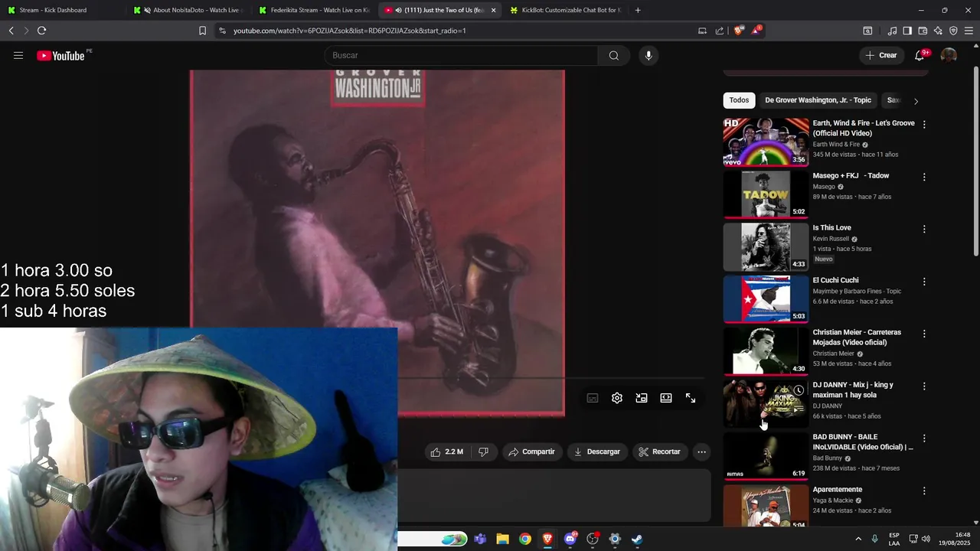Open the Brave Rewards triangle icon
This screenshot has height=551, width=980.
pyautogui.click(x=756, y=31)
